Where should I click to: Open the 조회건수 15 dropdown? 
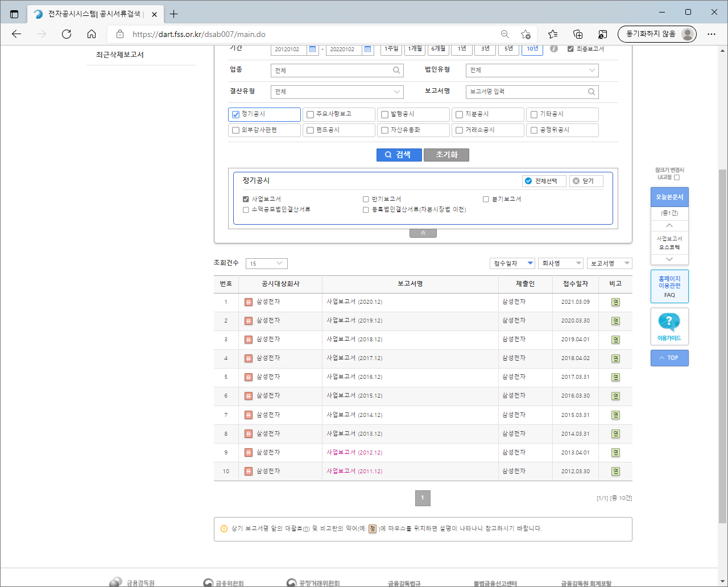click(266, 263)
